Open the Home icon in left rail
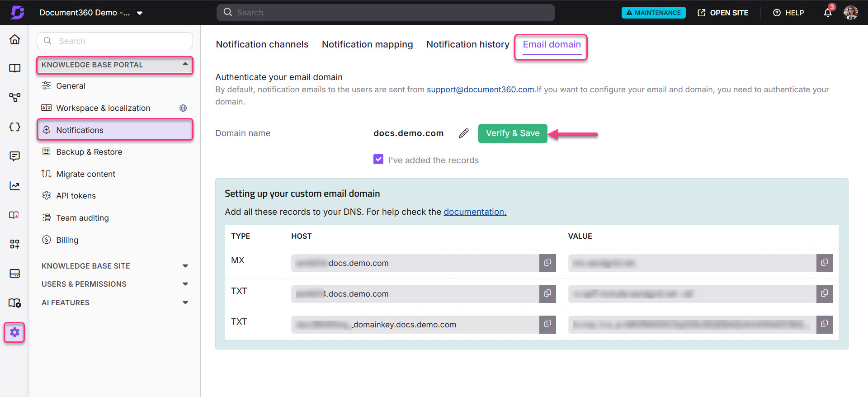 pos(14,39)
